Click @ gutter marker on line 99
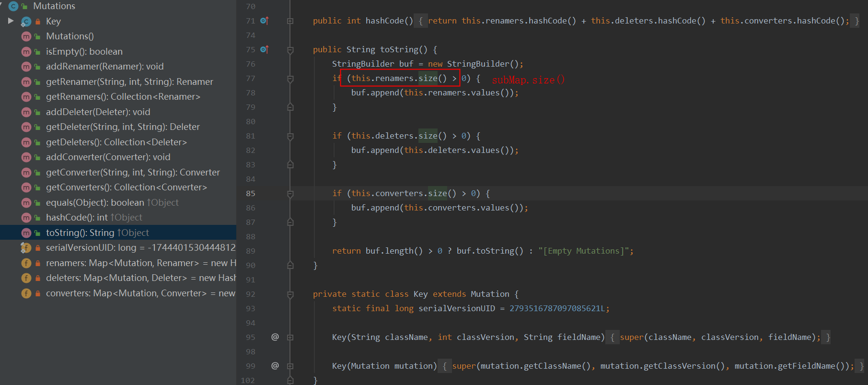 (x=275, y=366)
